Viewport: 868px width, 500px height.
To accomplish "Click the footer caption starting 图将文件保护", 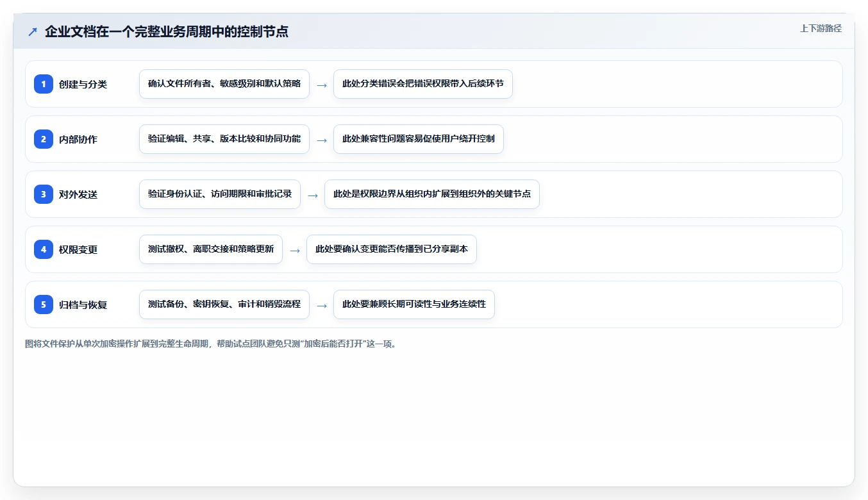I will pos(211,344).
